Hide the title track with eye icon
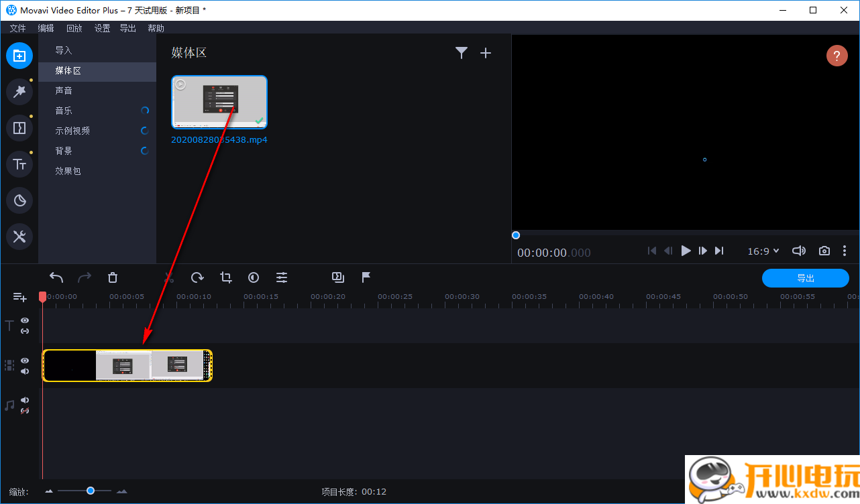 (x=25, y=320)
